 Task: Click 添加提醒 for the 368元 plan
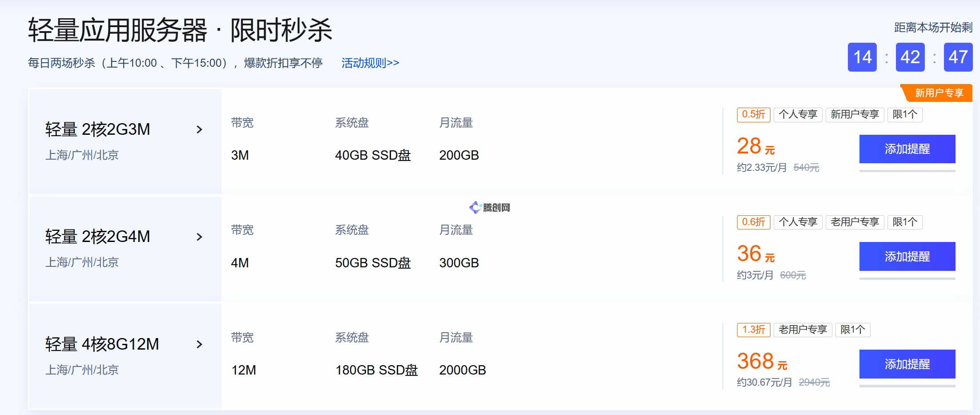point(907,364)
